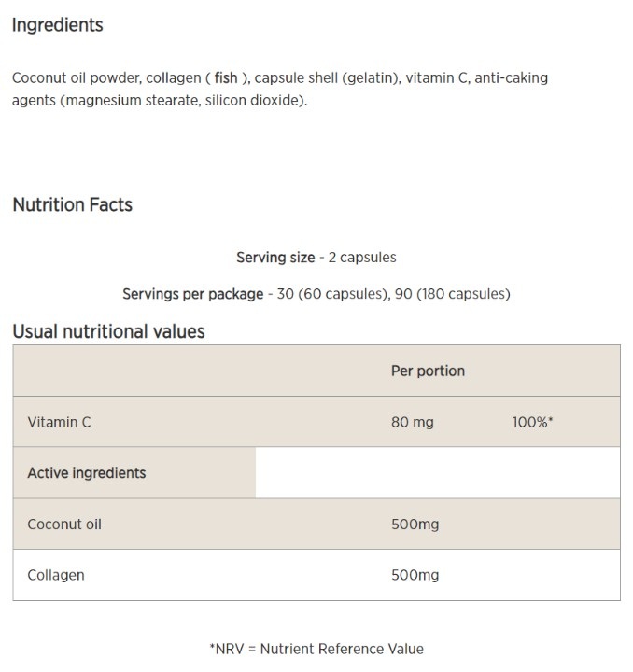
Task: Click the Coconut oil powder ingredient text
Action: (x=75, y=77)
